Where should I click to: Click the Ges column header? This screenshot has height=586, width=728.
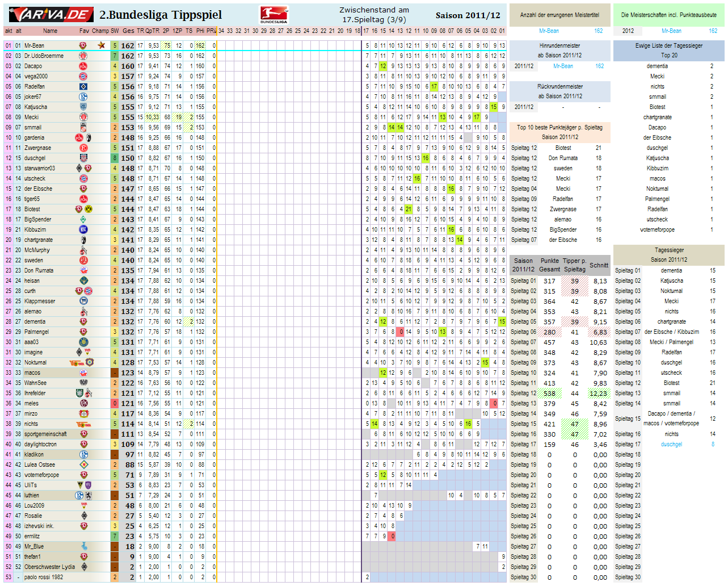128,31
